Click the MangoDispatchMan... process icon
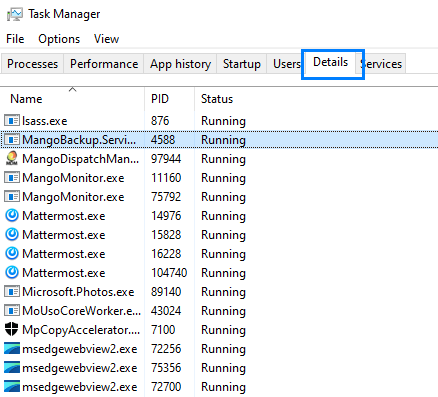Image resolution: width=438 pixels, height=397 pixels. [x=12, y=158]
